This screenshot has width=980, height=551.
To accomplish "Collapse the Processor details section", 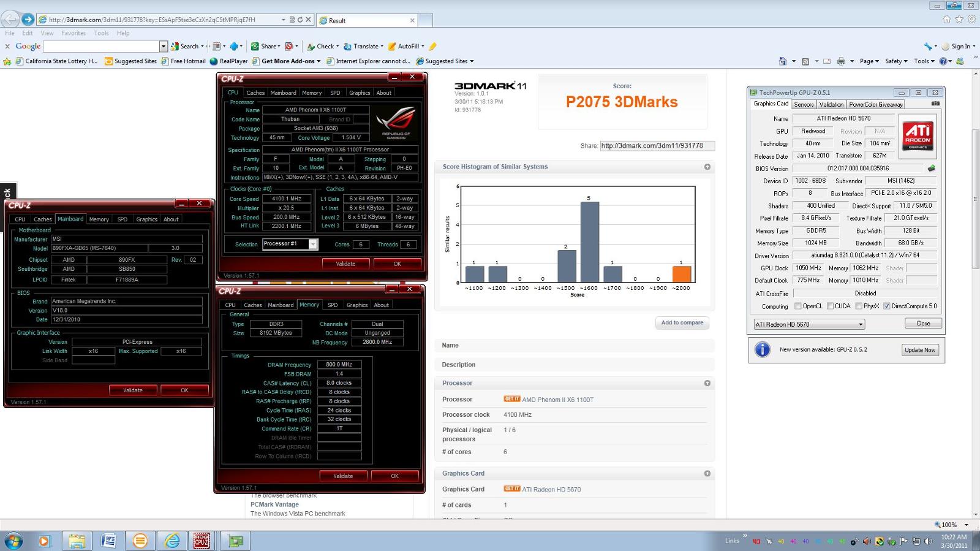I will click(x=707, y=383).
